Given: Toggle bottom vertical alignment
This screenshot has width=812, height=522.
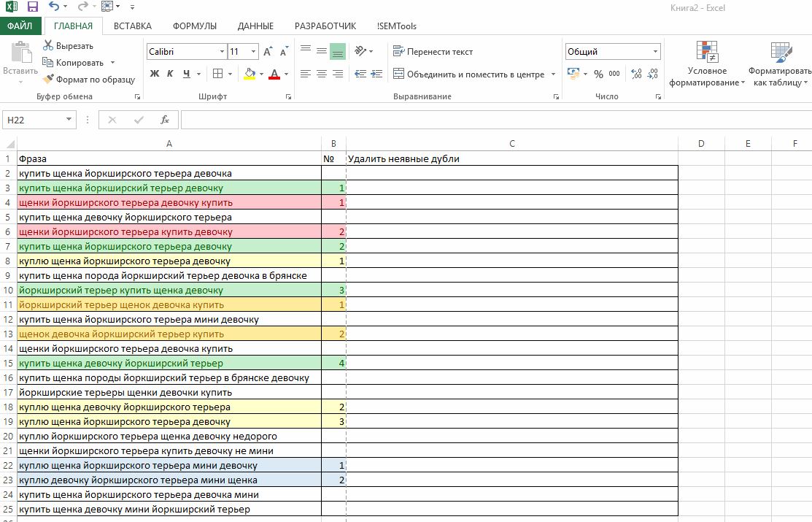Looking at the screenshot, I should tap(338, 51).
